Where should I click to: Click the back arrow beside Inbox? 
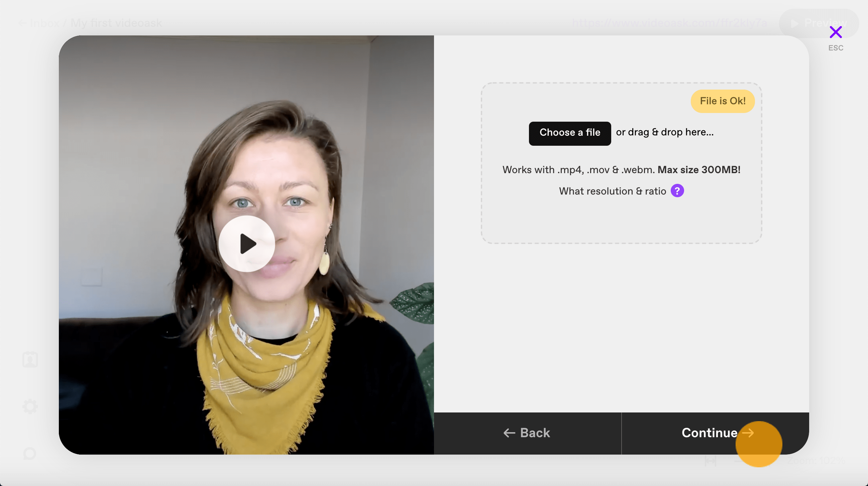pyautogui.click(x=23, y=23)
